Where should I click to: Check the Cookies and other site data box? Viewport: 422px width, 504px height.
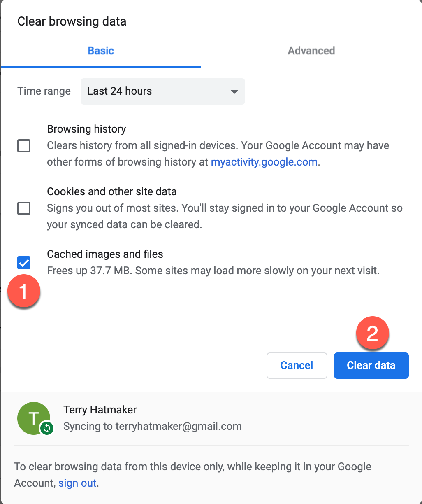[24, 209]
